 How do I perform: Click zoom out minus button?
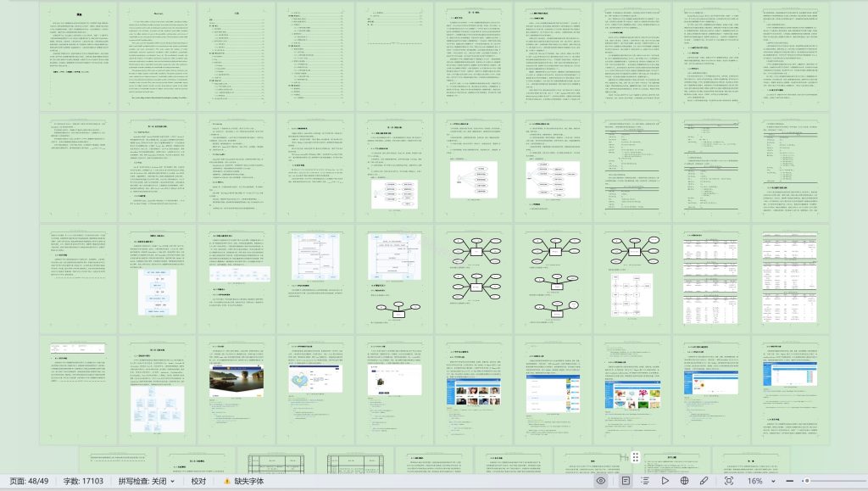(789, 481)
